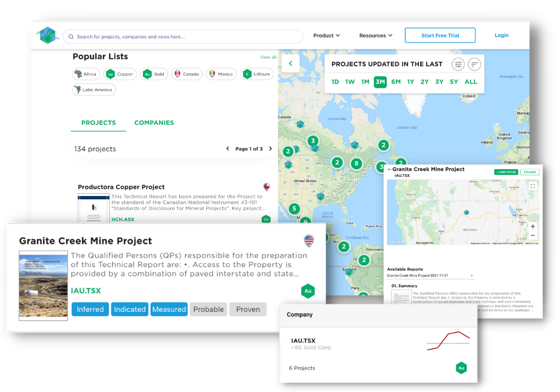The height and width of the screenshot is (392, 560).
Task: Zoom in on the Granite Creek map
Action: (x=533, y=226)
